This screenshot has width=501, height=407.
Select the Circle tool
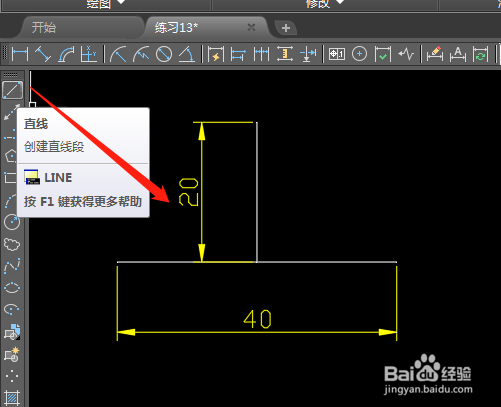tap(12, 222)
